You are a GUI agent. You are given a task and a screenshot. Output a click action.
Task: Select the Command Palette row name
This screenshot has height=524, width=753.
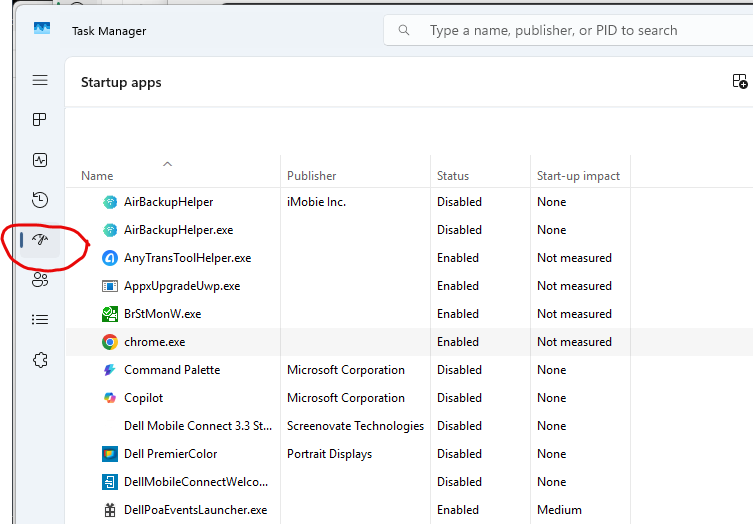172,370
